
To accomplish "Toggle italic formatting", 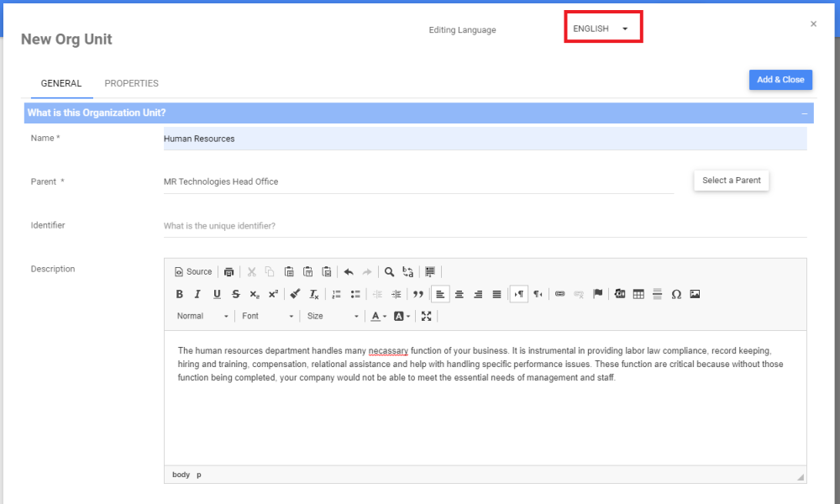I will coord(197,294).
